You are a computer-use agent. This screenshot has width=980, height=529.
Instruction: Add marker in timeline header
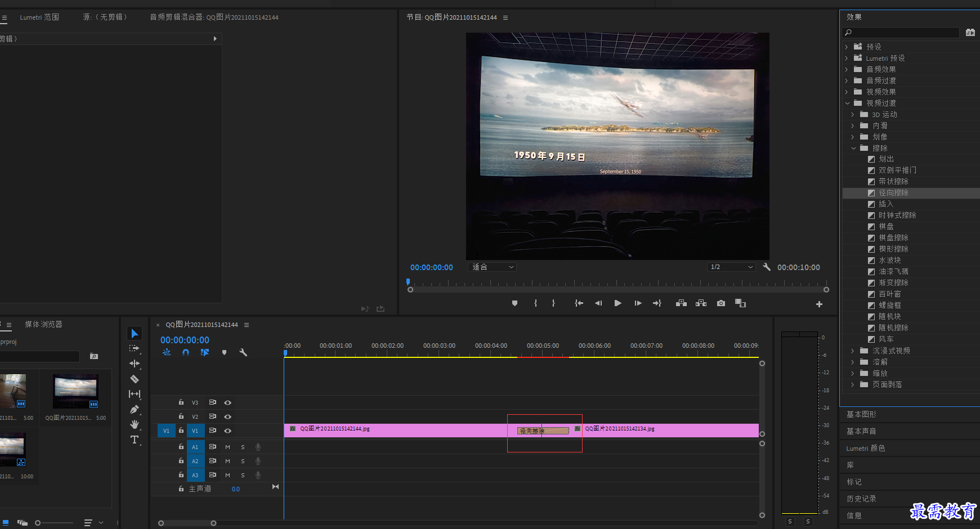click(224, 352)
